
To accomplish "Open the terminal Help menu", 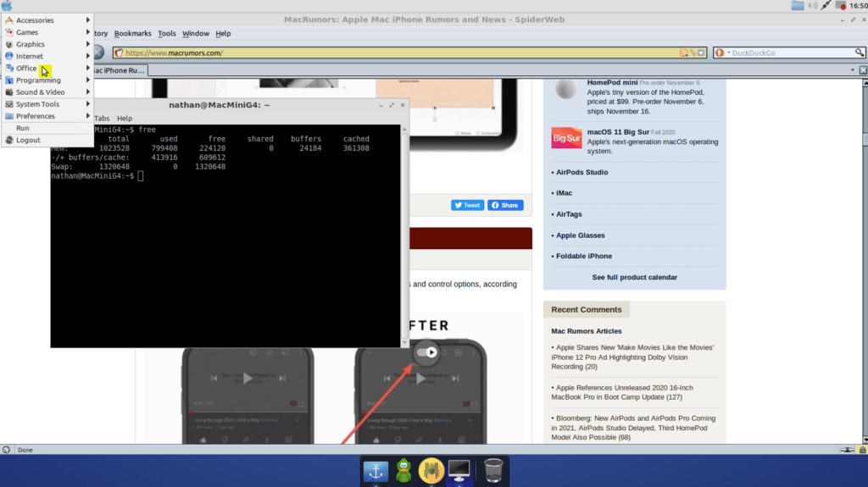I will tap(125, 119).
